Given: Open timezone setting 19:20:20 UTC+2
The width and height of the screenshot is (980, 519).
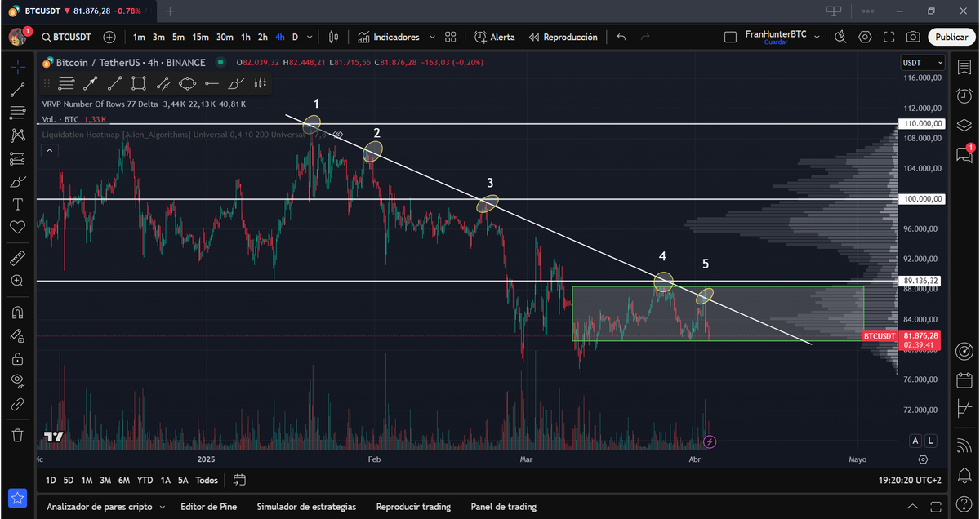Looking at the screenshot, I should point(910,481).
